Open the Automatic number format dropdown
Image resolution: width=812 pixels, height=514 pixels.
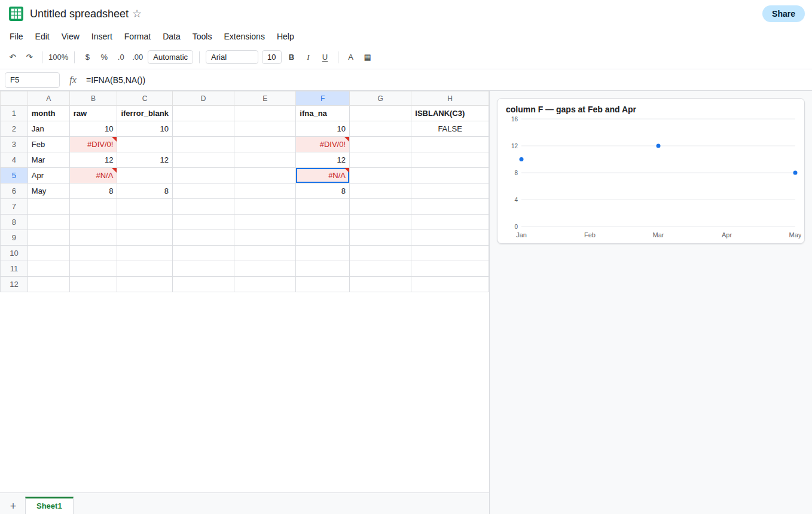pos(170,57)
